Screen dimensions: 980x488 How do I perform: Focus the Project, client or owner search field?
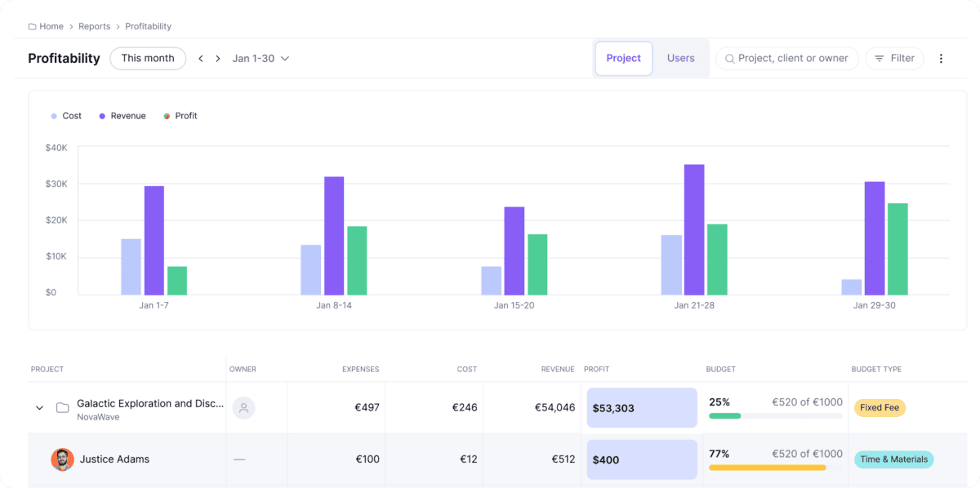[x=787, y=59]
